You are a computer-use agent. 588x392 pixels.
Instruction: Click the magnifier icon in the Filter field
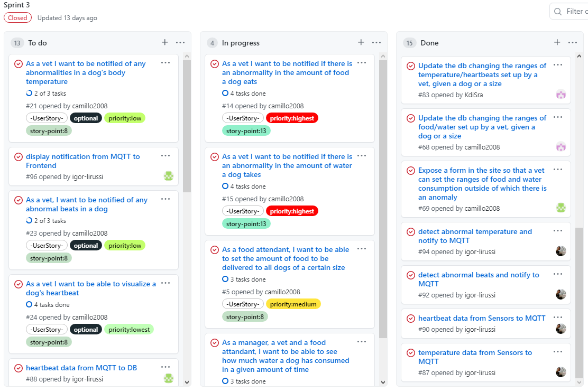pos(558,11)
